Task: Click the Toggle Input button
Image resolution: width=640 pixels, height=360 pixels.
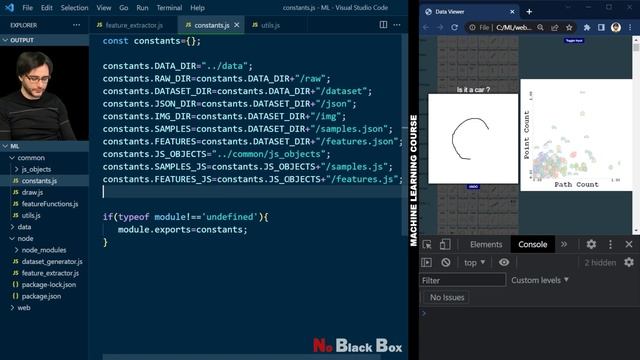Action: coord(574,40)
